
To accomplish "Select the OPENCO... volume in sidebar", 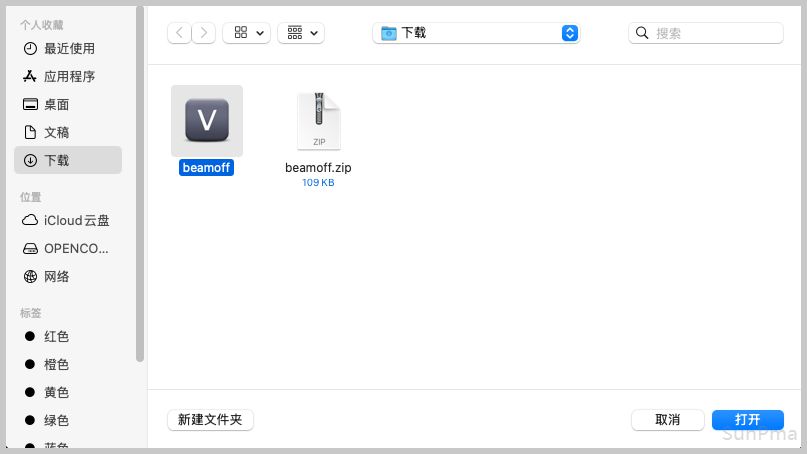I will point(75,248).
